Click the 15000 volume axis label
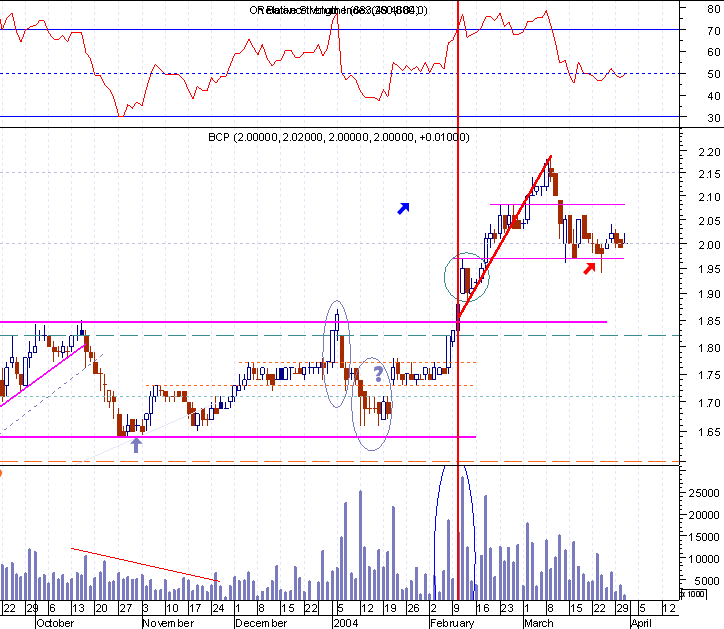The width and height of the screenshot is (724, 629). 704,537
